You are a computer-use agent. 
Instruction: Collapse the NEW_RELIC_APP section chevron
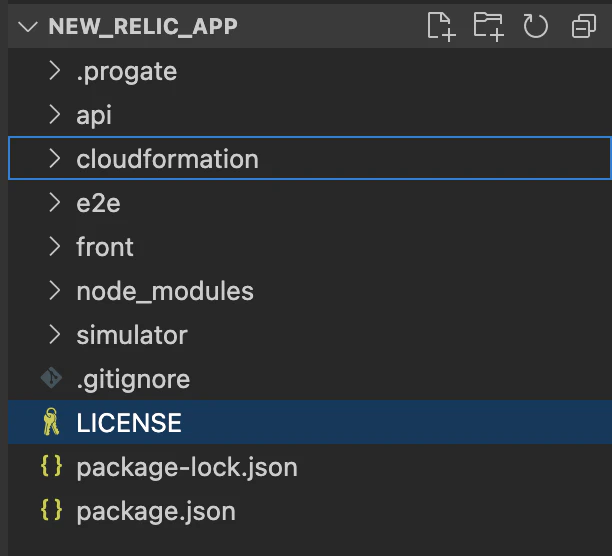(x=28, y=27)
